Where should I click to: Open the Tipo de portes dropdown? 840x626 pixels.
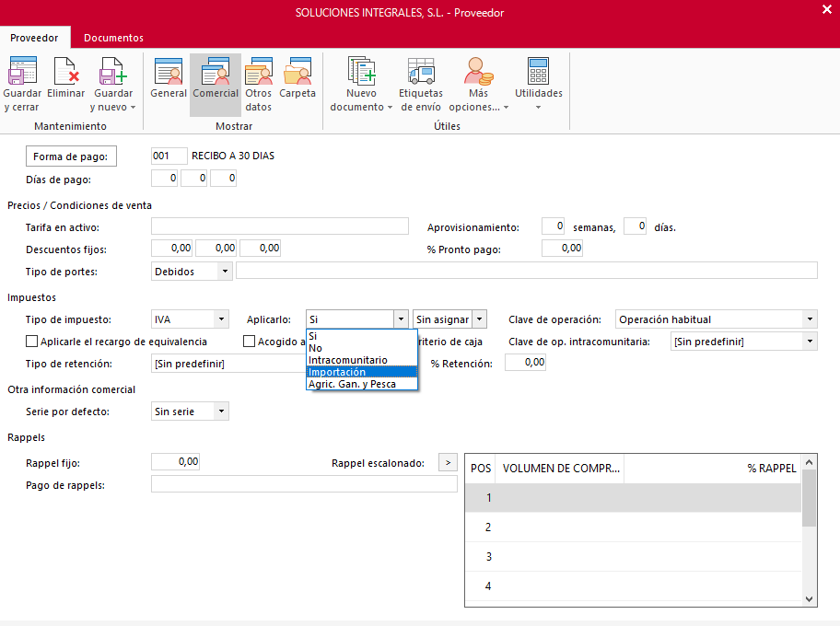tap(225, 272)
